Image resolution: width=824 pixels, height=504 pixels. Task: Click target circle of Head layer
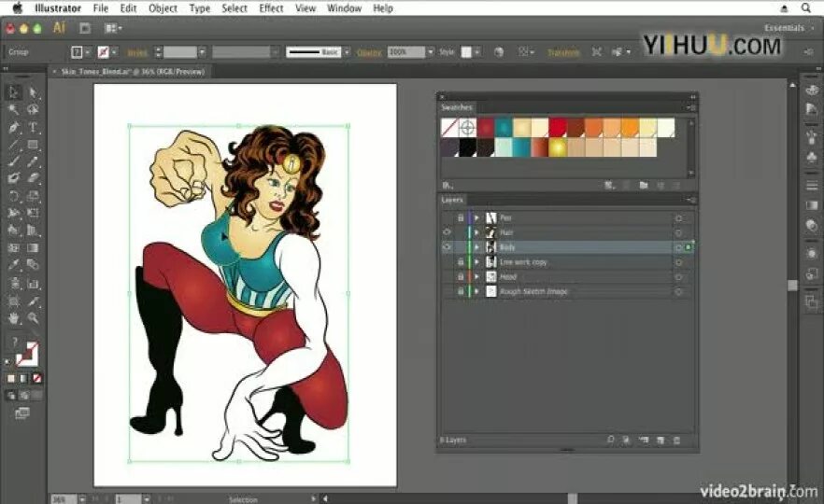[678, 276]
